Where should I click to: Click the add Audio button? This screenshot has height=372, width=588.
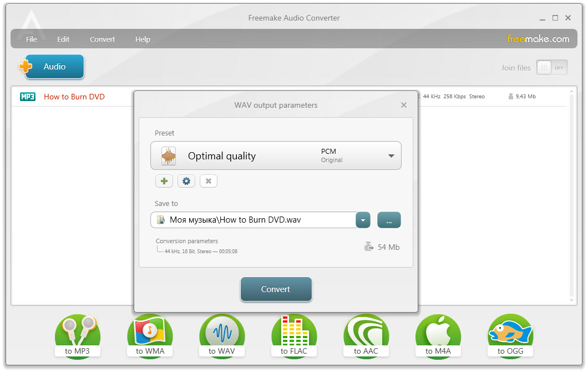(54, 67)
